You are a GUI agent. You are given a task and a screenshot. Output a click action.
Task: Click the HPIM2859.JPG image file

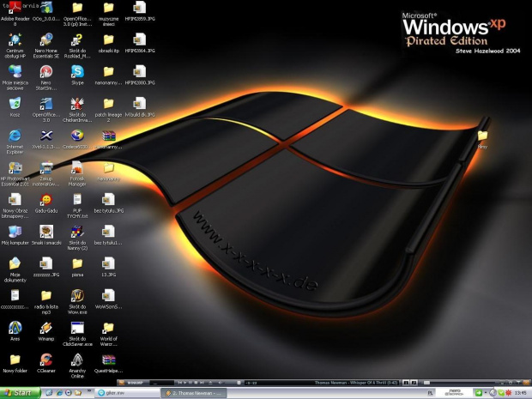[x=140, y=11]
